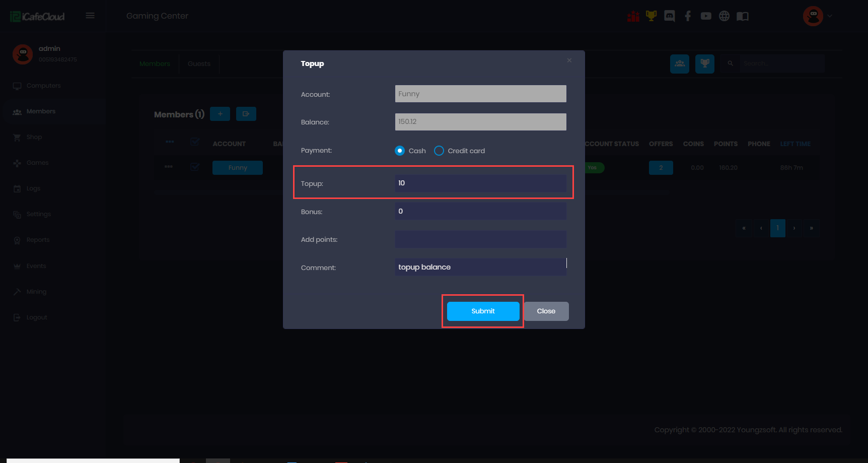The width and height of the screenshot is (868, 463).
Task: Focus the Search members field
Action: pos(781,63)
